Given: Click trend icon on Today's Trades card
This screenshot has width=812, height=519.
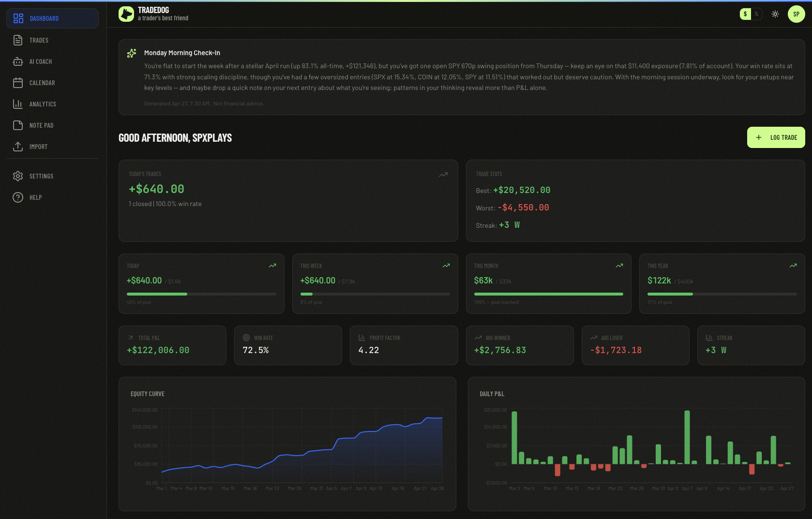Looking at the screenshot, I should [443, 175].
